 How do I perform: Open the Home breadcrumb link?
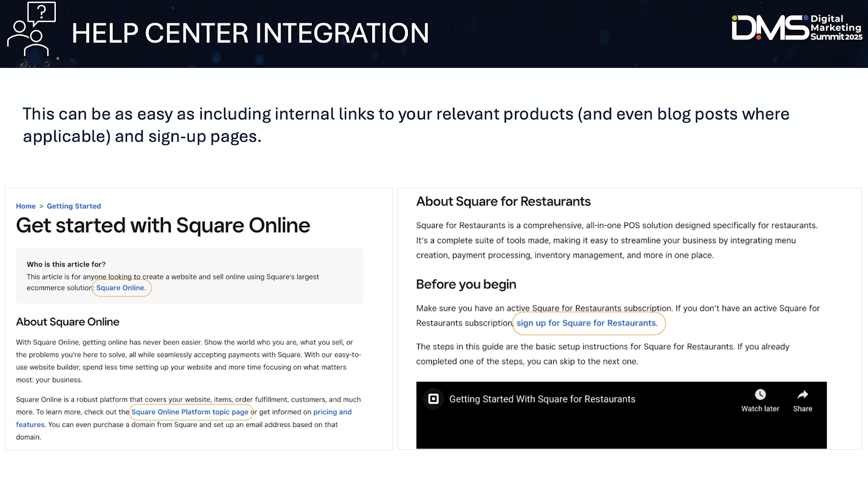25,206
